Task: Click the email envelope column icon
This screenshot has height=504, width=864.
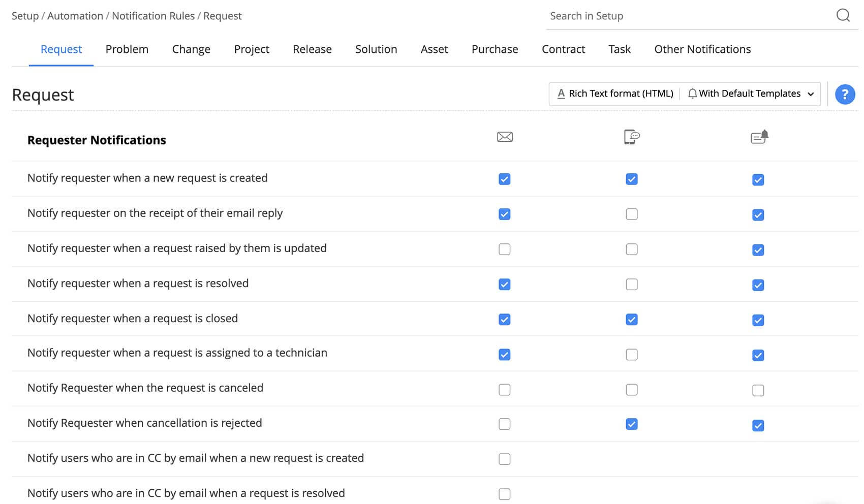Action: click(x=505, y=137)
